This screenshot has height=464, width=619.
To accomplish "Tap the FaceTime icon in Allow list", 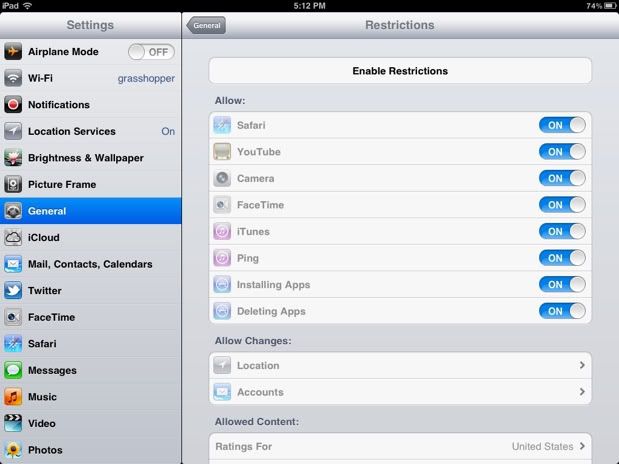I will pyautogui.click(x=222, y=205).
